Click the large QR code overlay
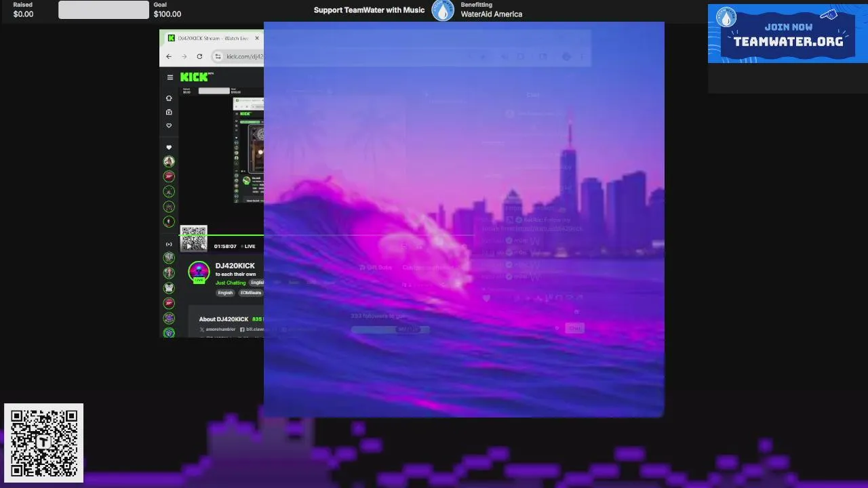The image size is (868, 488). [x=44, y=443]
